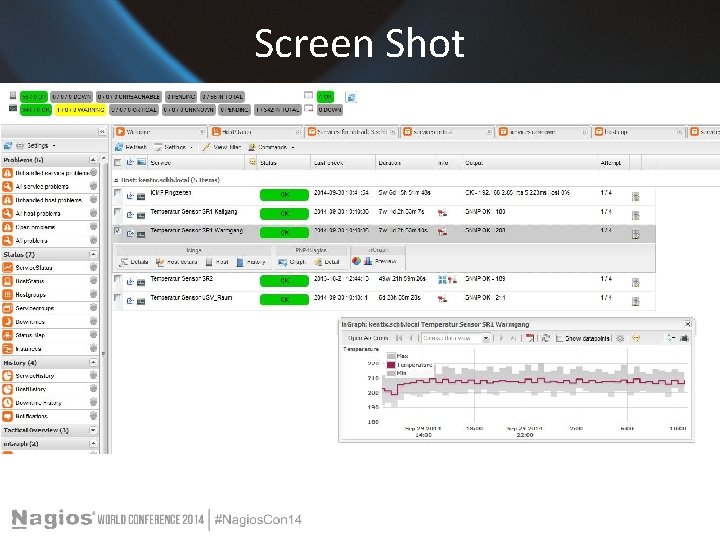Open the PNP4Nagios Detail action
This screenshot has height=540, width=720.
pos(327,262)
